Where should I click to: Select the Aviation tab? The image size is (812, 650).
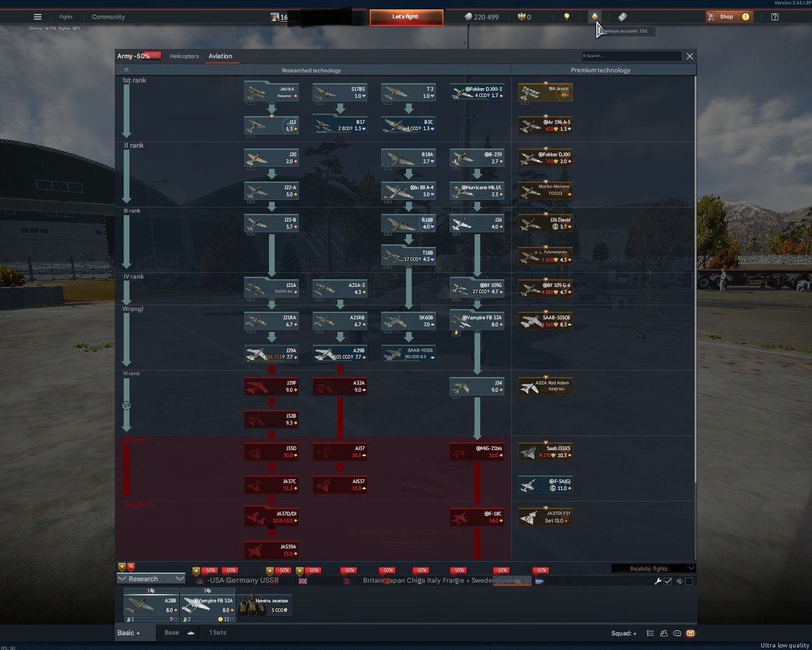click(220, 56)
